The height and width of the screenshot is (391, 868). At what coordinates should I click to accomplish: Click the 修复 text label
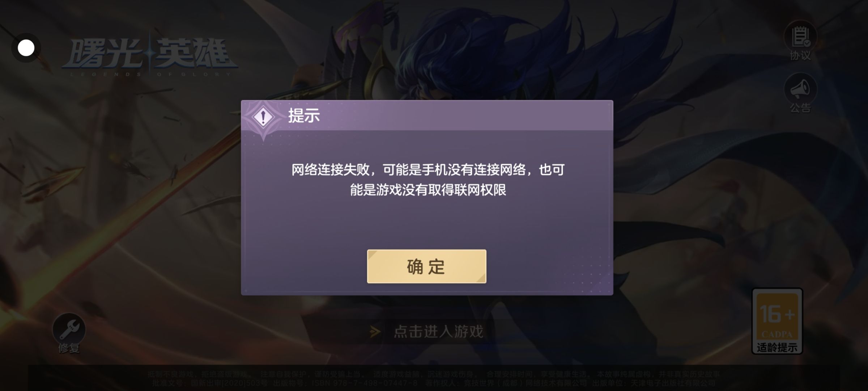coord(69,348)
